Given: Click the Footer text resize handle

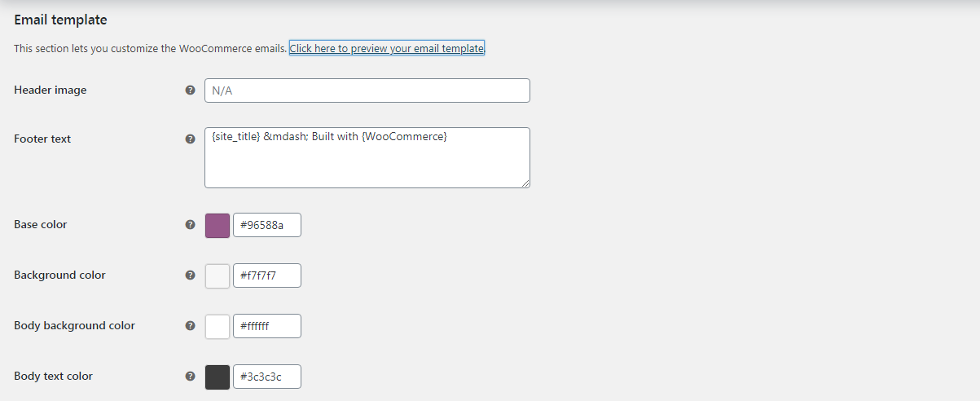Looking at the screenshot, I should [525, 183].
